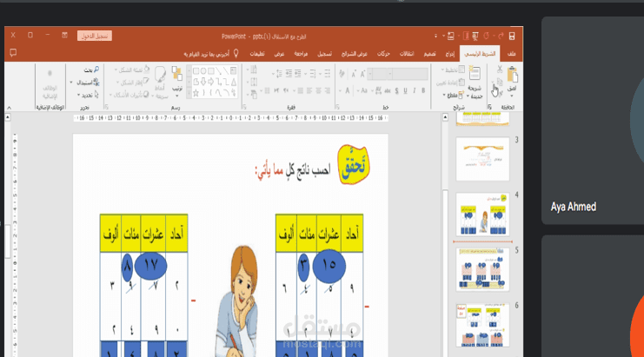Switch to Animations (حركات) tab

[383, 54]
